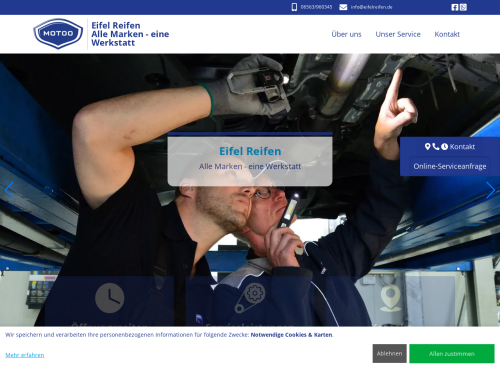Advance to next slide with right arrow

(x=490, y=190)
